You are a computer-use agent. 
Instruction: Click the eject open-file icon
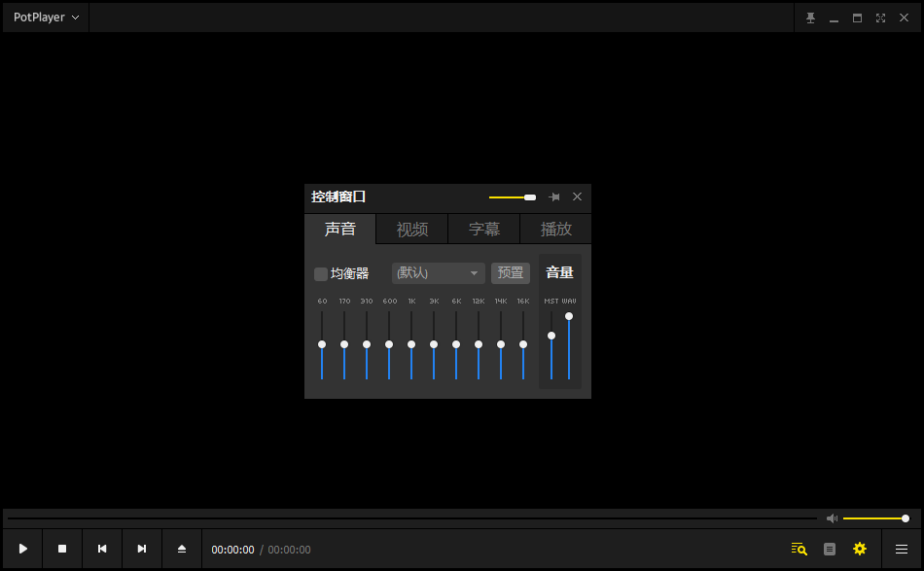[x=182, y=549]
